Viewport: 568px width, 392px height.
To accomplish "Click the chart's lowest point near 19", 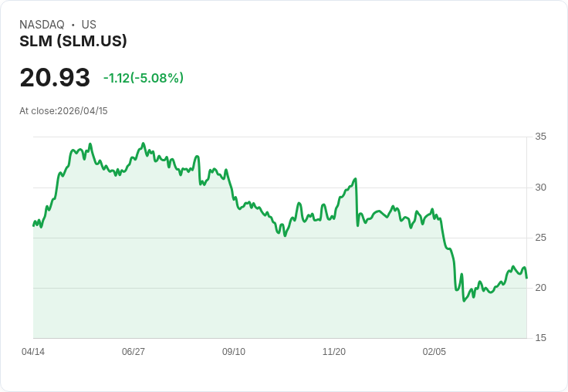I will tap(464, 301).
